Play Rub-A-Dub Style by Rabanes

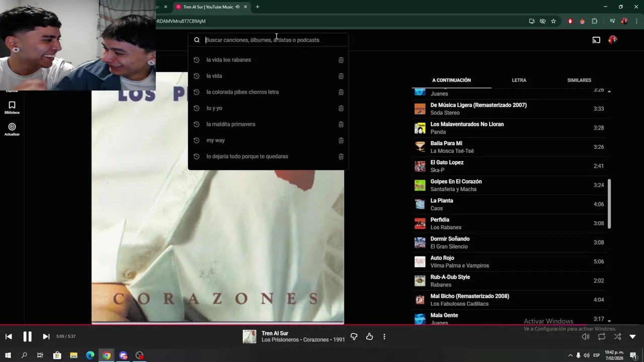(x=509, y=281)
